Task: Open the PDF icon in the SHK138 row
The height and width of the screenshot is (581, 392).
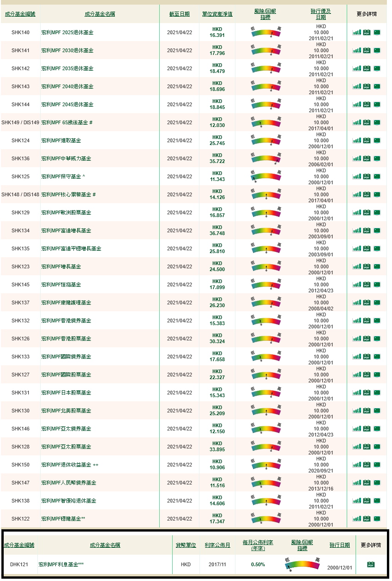Action: [367, 501]
